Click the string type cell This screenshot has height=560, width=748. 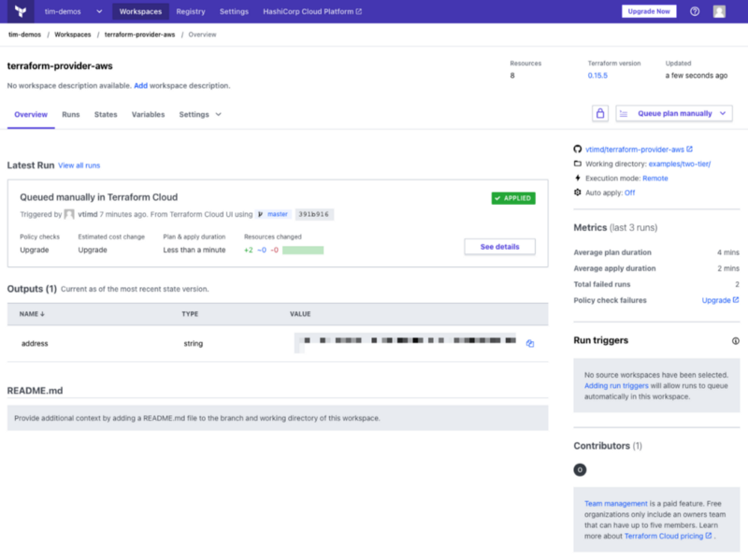click(x=194, y=343)
